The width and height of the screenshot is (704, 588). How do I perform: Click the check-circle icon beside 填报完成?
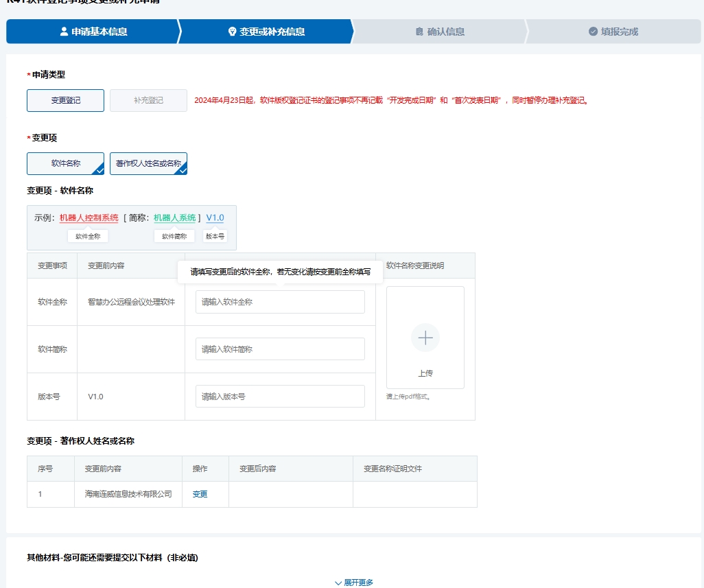[x=593, y=32]
